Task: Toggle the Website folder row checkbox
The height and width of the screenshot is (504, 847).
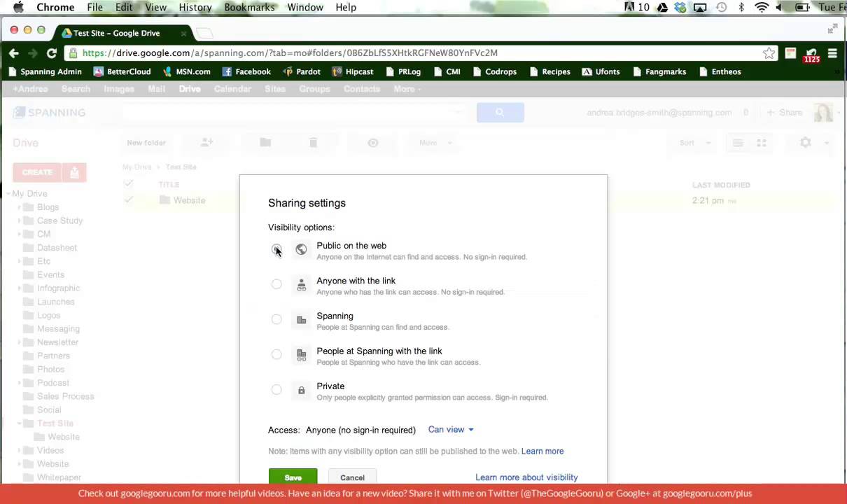Action: 128,200
